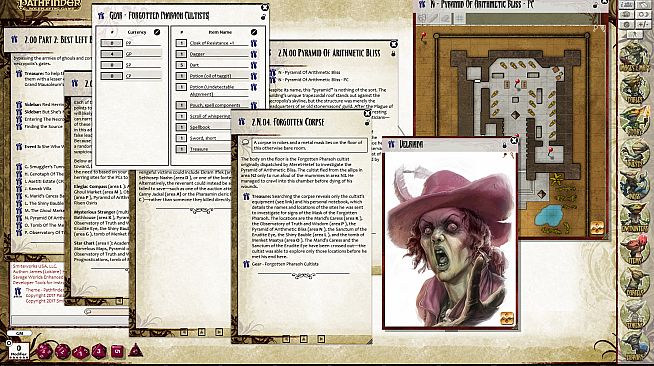This screenshot has height=366, width=654.
Task: Click the PP currency amount field
Action: [112, 43]
